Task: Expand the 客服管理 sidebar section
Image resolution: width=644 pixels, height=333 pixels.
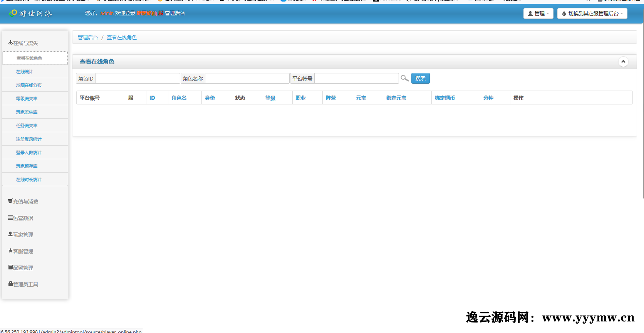Action: tap(21, 251)
